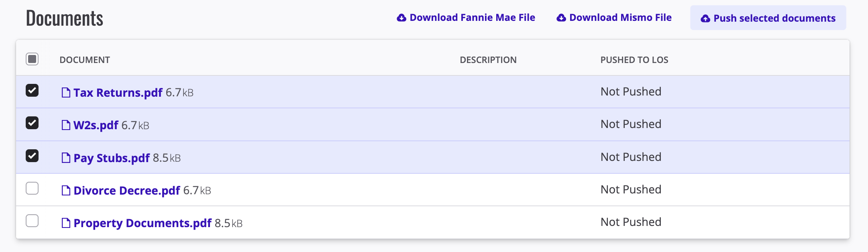The width and height of the screenshot is (868, 252).
Task: Click the Download Fannie Mae File link
Action: 472,18
